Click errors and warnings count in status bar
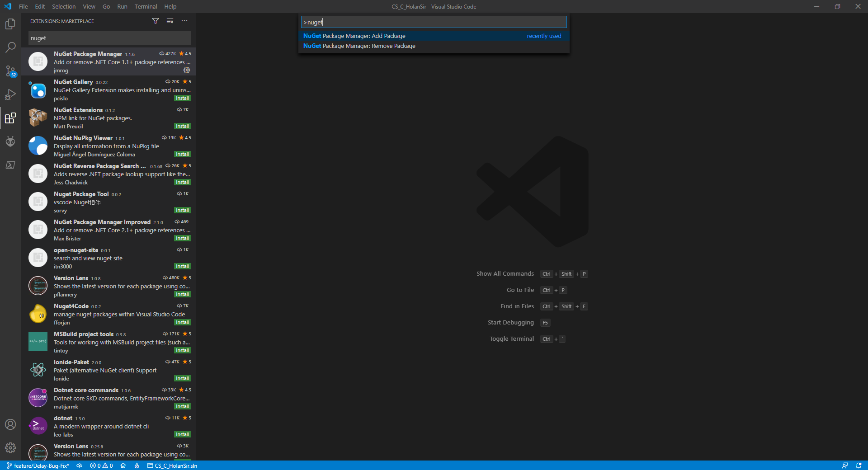Screen dimensions: 868x470 click(x=101, y=465)
